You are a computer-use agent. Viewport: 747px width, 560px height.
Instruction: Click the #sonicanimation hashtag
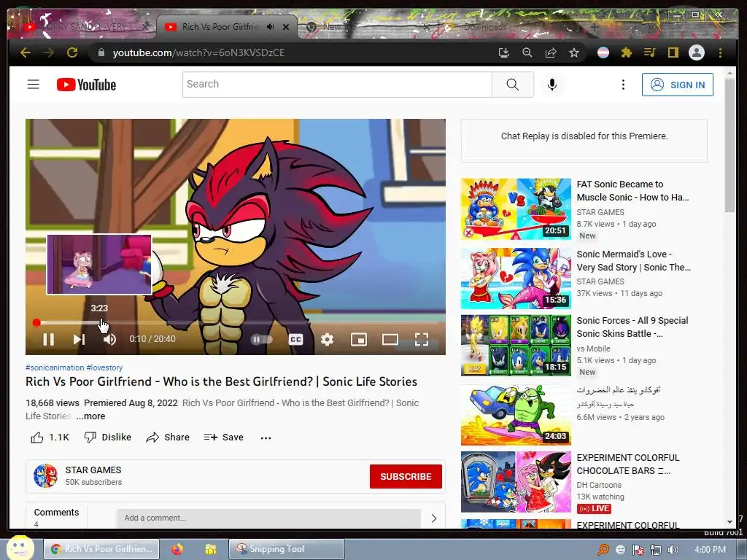(x=55, y=367)
